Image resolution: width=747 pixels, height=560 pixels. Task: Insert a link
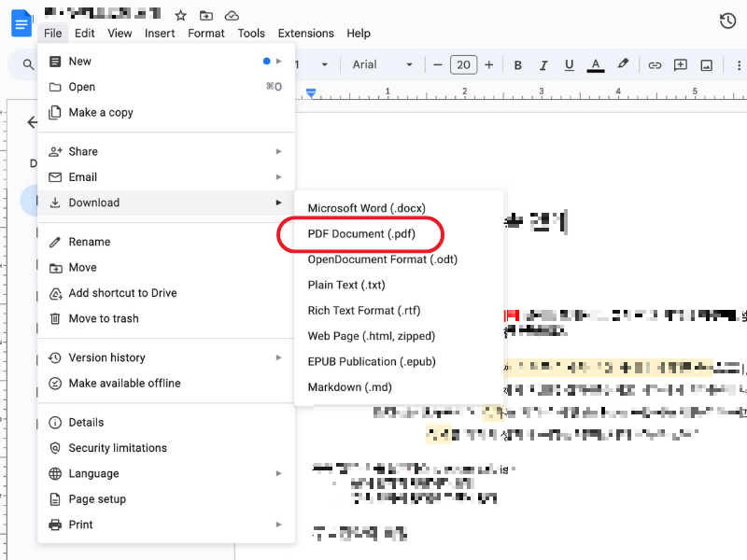click(x=655, y=64)
